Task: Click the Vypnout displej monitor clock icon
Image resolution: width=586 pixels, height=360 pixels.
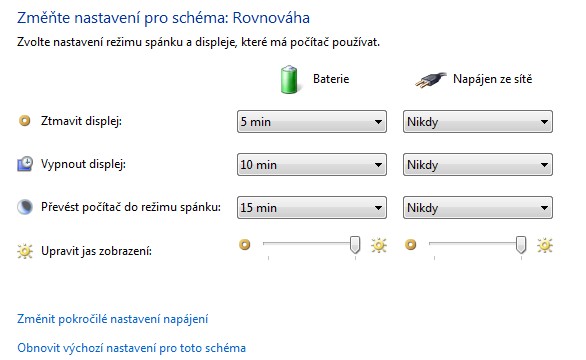Action: [x=25, y=164]
